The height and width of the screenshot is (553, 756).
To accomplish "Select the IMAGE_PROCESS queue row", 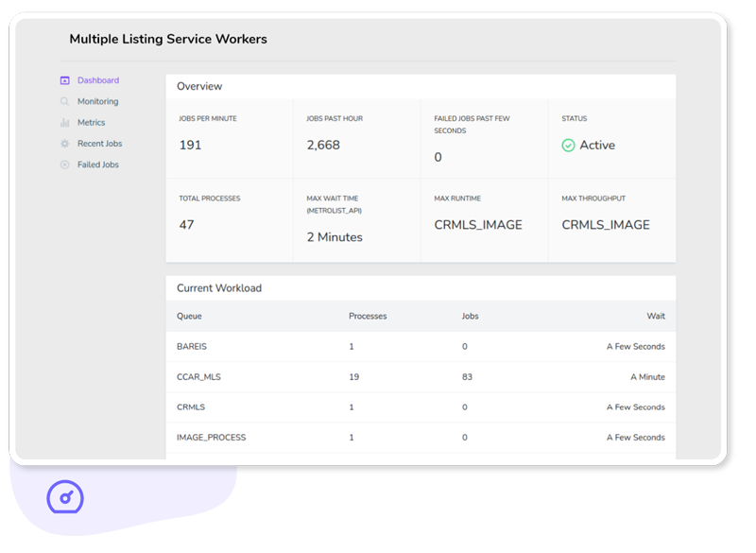I will [214, 437].
